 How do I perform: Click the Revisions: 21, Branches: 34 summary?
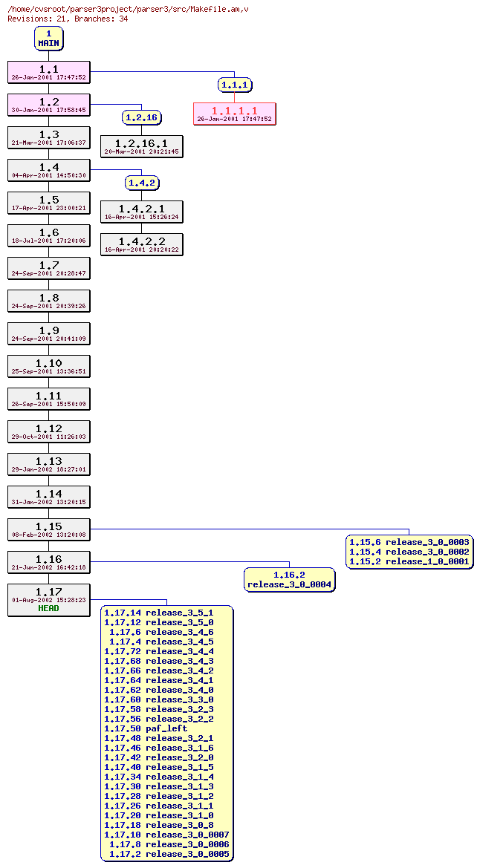tap(68, 19)
